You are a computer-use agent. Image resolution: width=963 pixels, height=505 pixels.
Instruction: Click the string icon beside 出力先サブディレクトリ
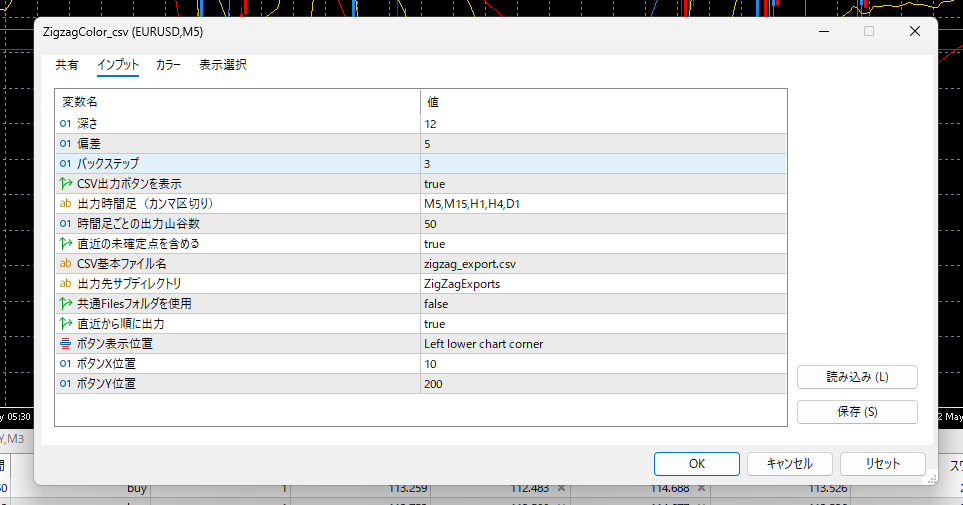click(66, 284)
